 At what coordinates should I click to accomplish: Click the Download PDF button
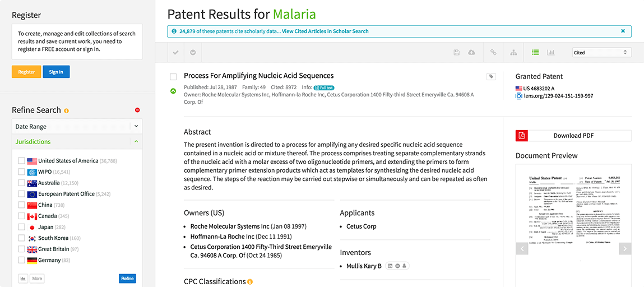pyautogui.click(x=573, y=136)
